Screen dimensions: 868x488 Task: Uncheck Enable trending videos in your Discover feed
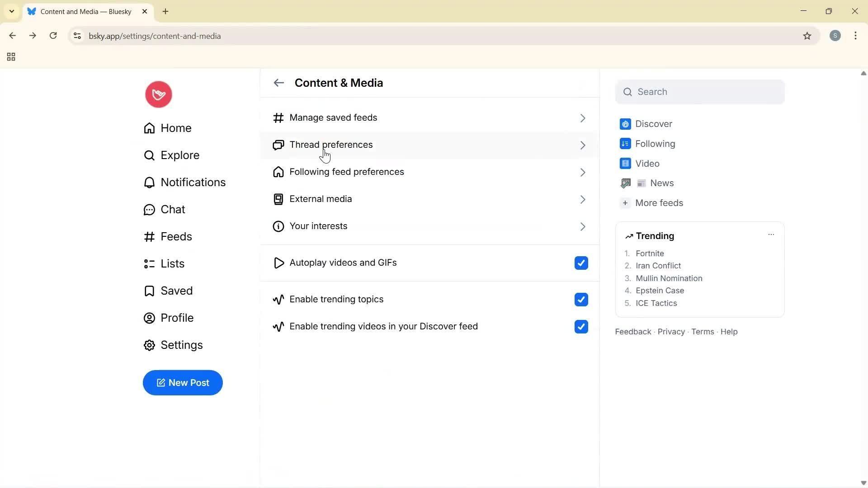[581, 326]
